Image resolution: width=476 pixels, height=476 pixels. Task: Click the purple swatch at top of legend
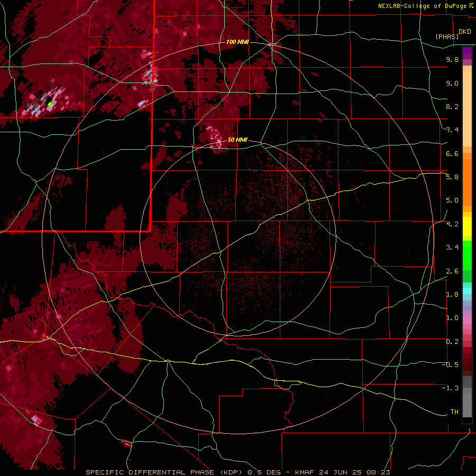coord(467,53)
